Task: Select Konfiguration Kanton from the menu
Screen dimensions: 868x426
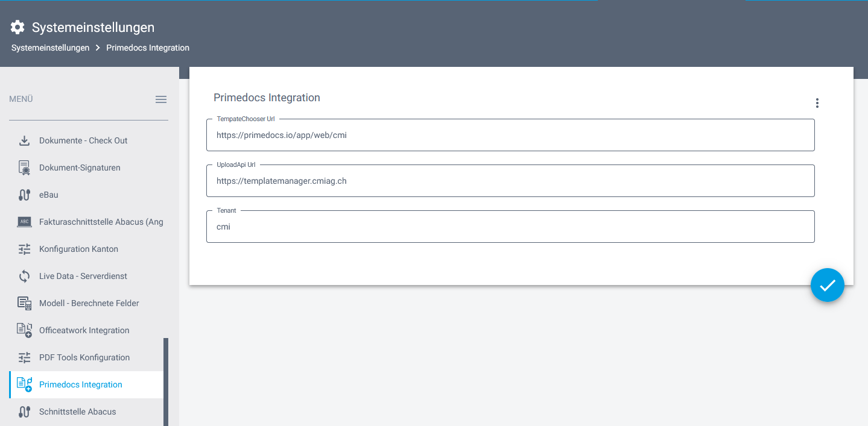Action: point(78,248)
